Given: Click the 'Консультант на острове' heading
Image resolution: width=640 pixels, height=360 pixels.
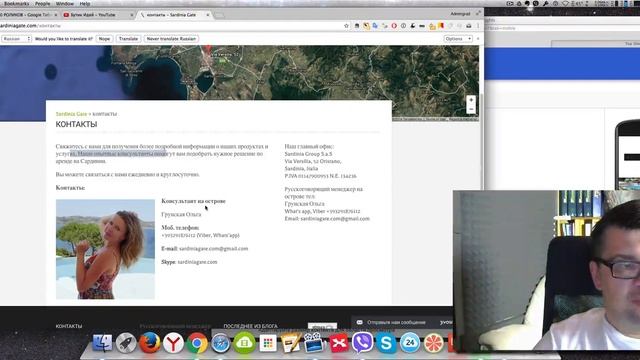Looking at the screenshot, I should click(193, 201).
